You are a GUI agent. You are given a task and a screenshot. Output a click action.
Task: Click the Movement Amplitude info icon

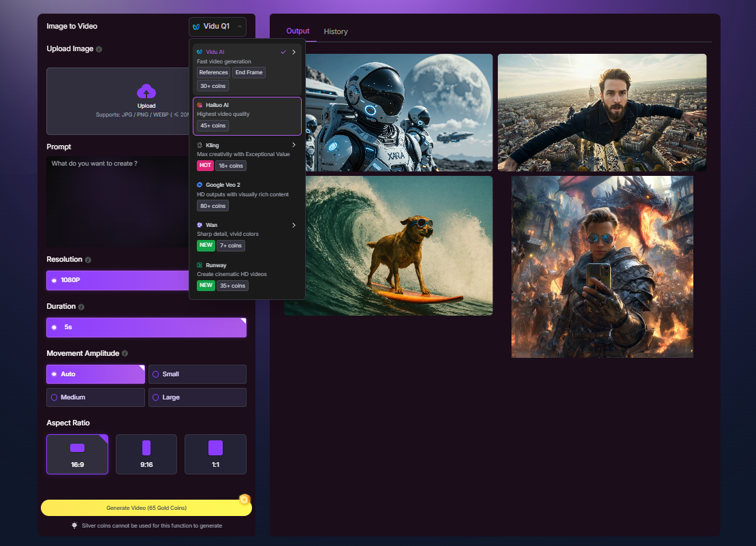125,354
